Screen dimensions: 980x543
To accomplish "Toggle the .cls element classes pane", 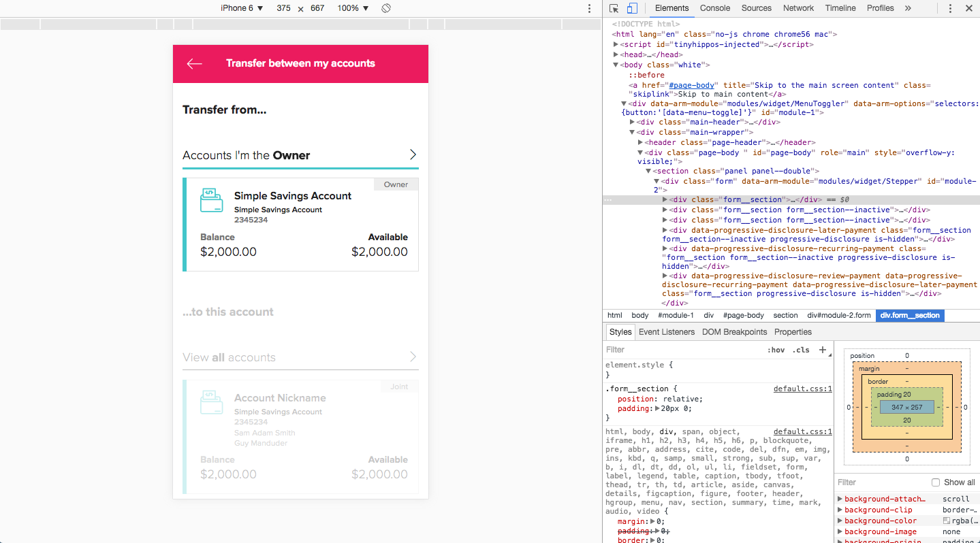I will pos(801,350).
